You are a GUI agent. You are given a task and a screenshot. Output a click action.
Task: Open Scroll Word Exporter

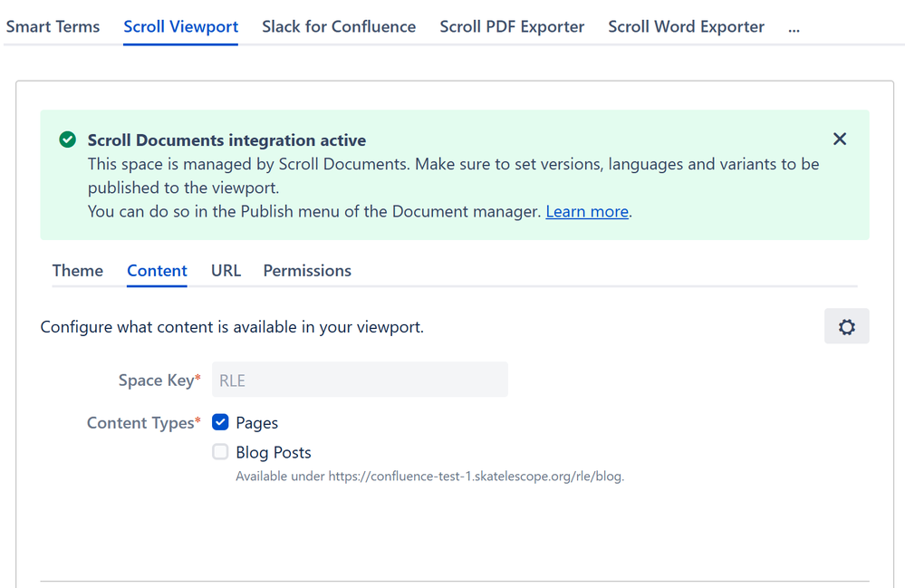click(x=685, y=26)
